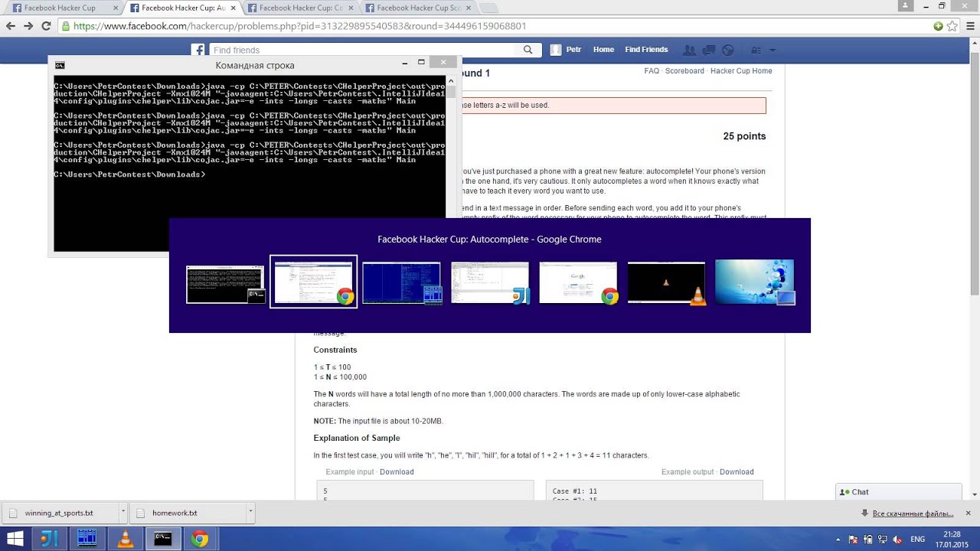This screenshot has width=980, height=551.
Task: Open Facebook messages icon
Action: point(709,50)
